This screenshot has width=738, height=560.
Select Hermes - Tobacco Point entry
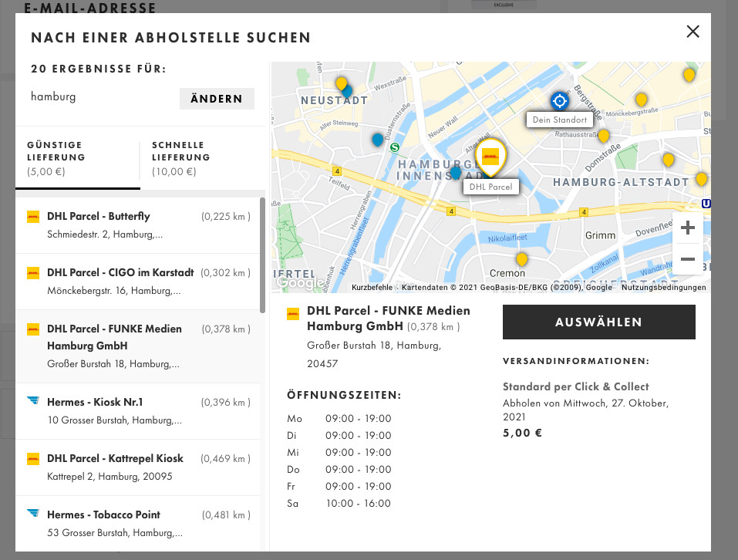pyautogui.click(x=138, y=523)
